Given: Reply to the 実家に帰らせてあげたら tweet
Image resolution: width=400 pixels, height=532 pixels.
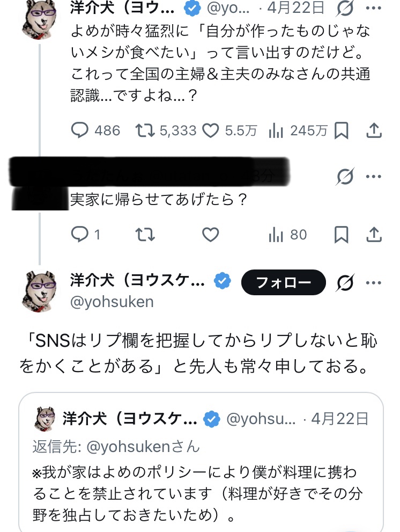Looking at the screenshot, I should pyautogui.click(x=79, y=235).
